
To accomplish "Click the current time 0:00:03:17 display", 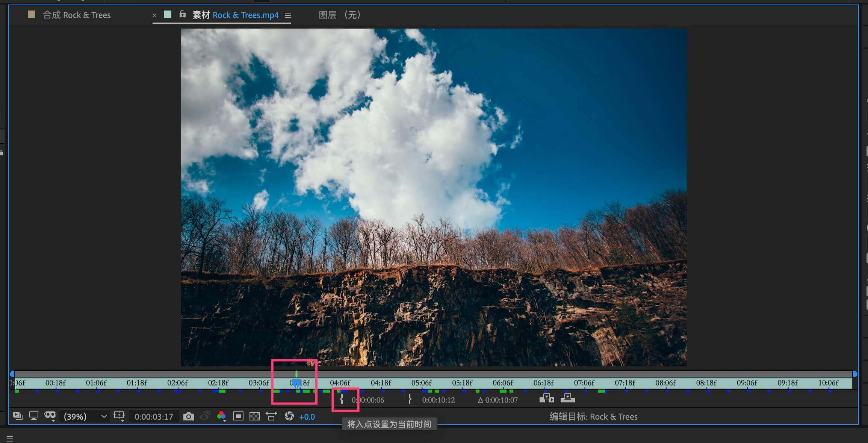I will coord(154,417).
